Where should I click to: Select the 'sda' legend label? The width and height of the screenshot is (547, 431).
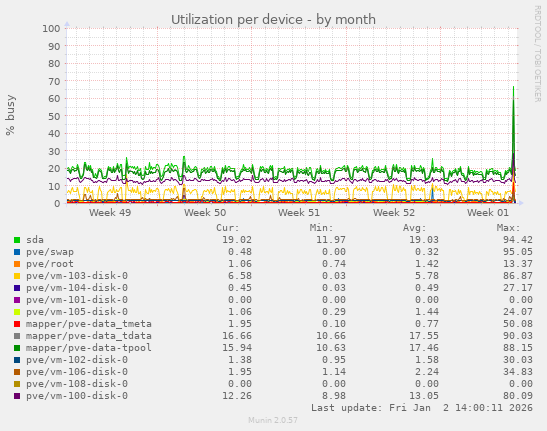tap(35, 240)
